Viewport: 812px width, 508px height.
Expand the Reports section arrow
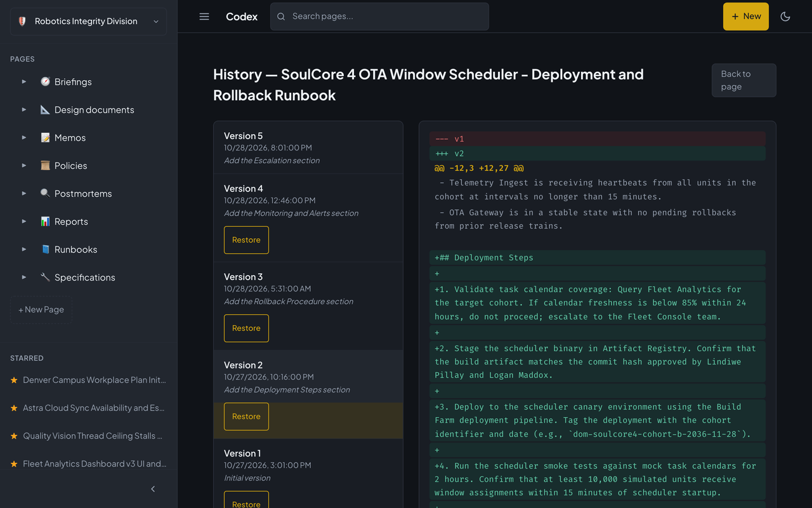[x=24, y=222]
